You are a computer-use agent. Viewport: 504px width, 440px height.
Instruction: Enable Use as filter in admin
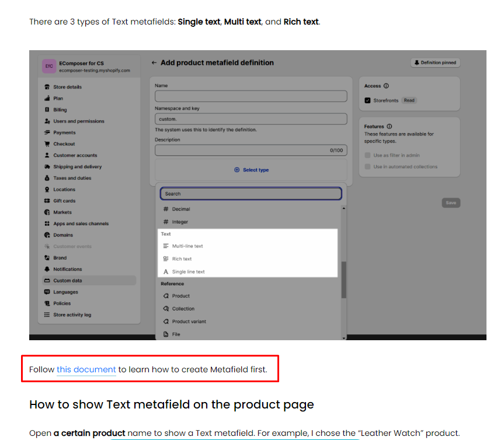(367, 155)
